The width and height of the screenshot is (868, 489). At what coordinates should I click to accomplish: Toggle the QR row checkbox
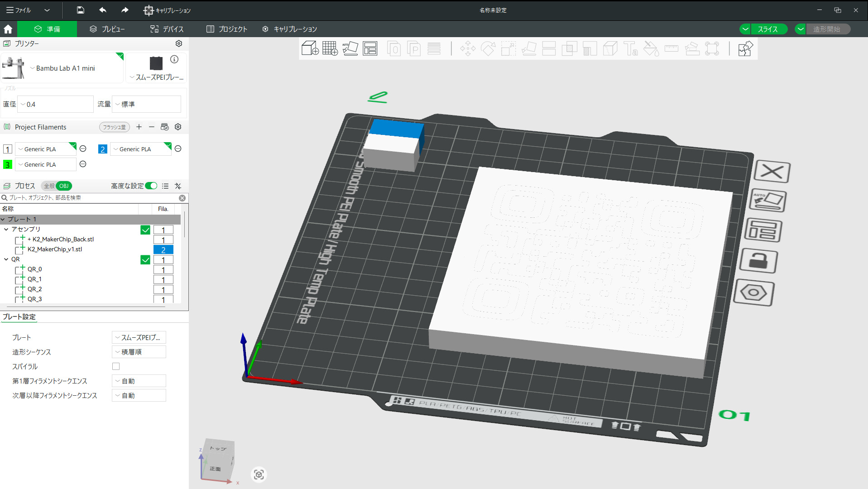coord(145,259)
